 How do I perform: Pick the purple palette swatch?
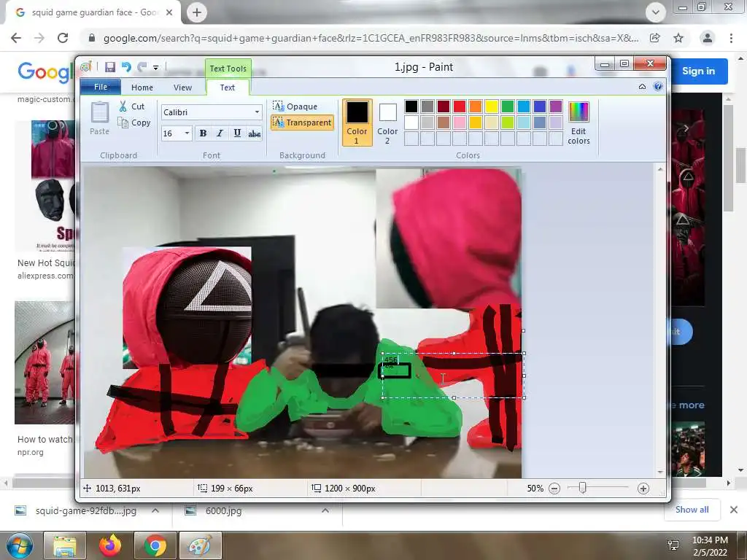coord(555,106)
